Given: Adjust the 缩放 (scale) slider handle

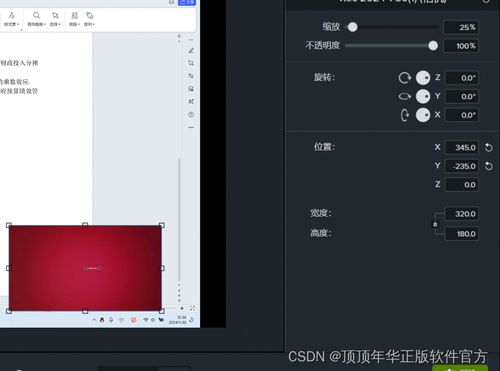Looking at the screenshot, I should [352, 27].
